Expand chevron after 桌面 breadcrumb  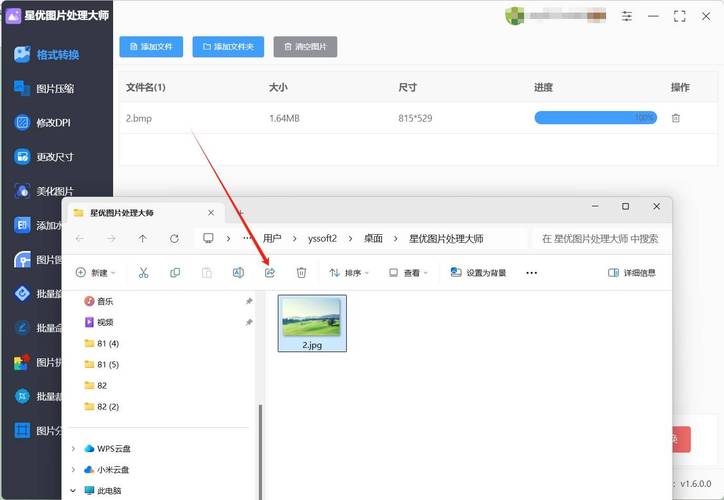[x=396, y=239]
